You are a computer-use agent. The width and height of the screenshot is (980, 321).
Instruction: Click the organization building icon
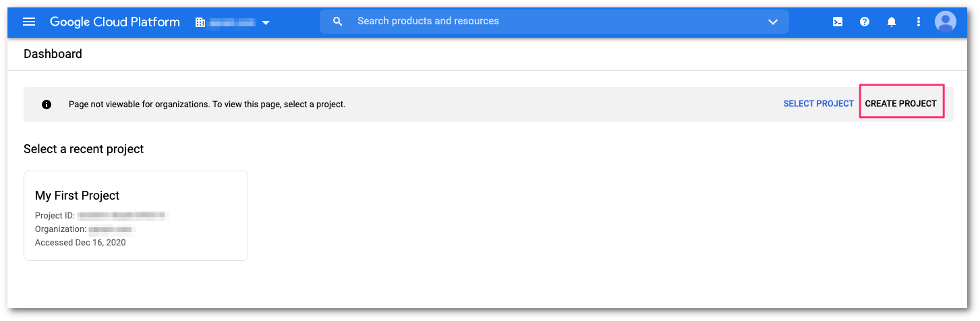click(x=200, y=22)
